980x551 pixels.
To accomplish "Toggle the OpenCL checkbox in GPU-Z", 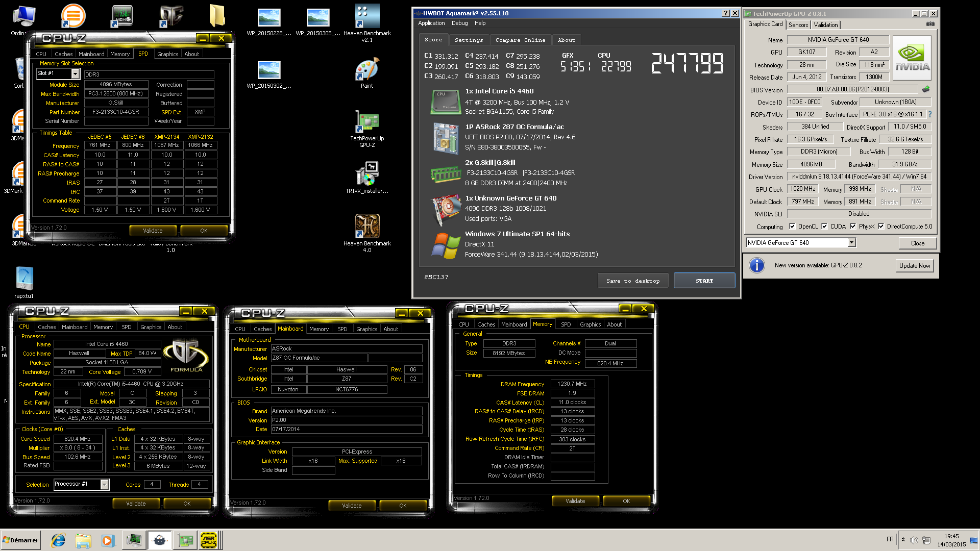I will coord(792,227).
